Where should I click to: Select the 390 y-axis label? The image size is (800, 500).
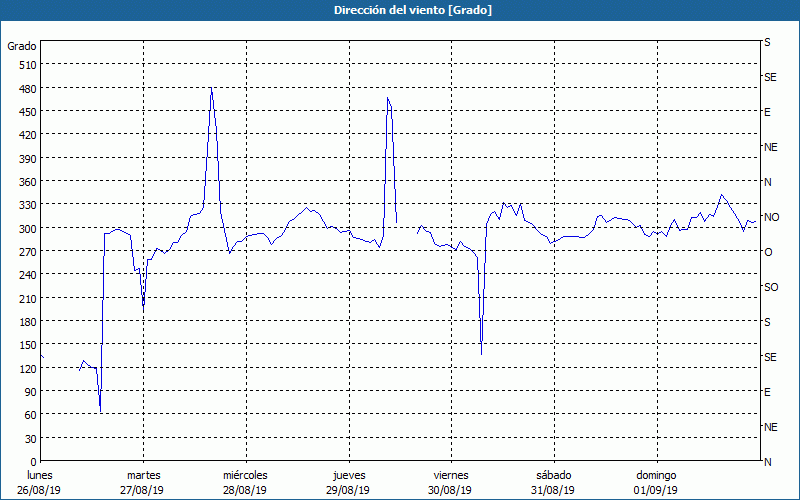point(28,159)
